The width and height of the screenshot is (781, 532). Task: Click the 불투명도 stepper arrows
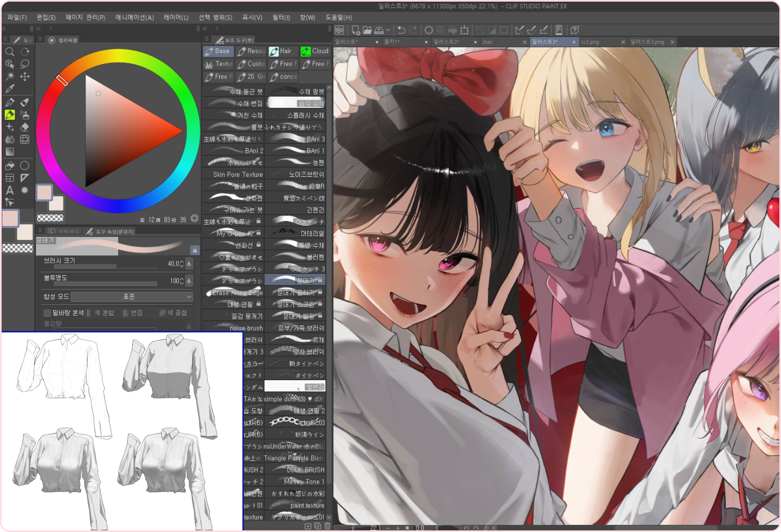[182, 281]
